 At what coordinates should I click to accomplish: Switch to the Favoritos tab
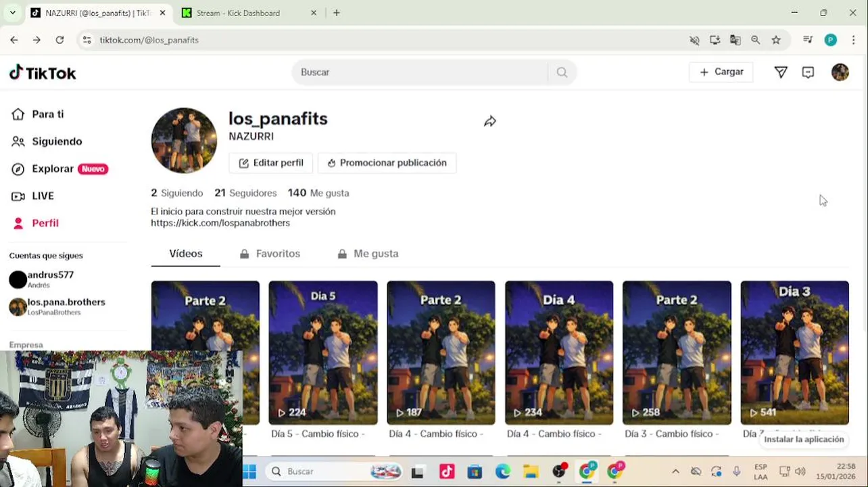(x=270, y=254)
